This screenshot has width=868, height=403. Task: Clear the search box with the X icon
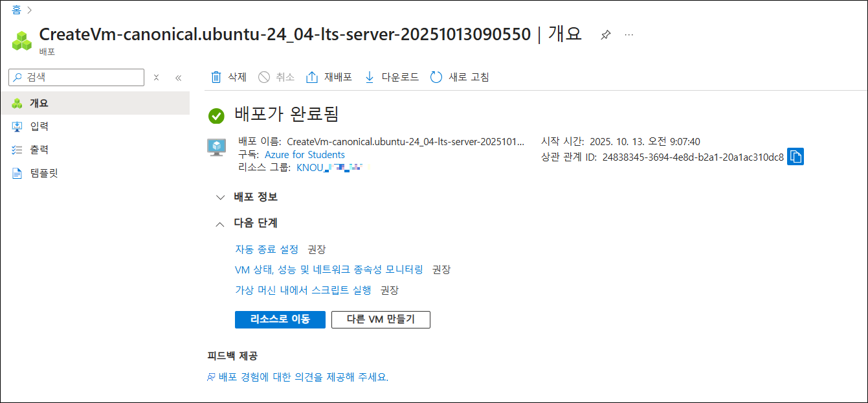coord(156,78)
